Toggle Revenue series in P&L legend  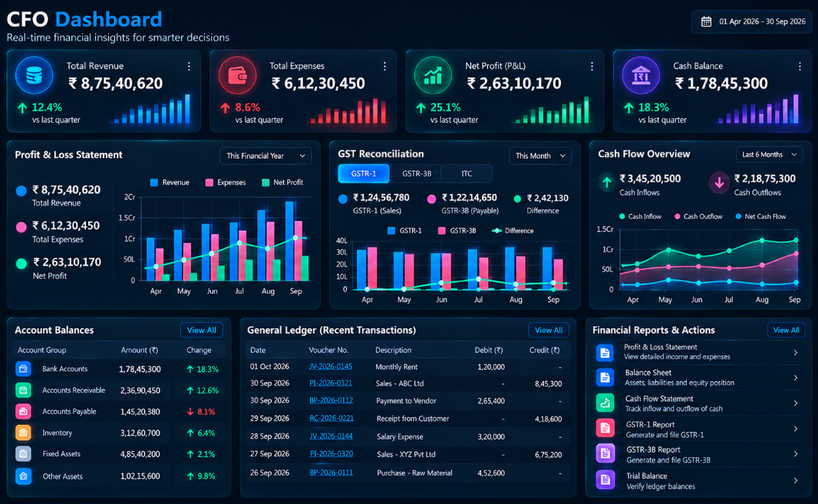click(170, 183)
